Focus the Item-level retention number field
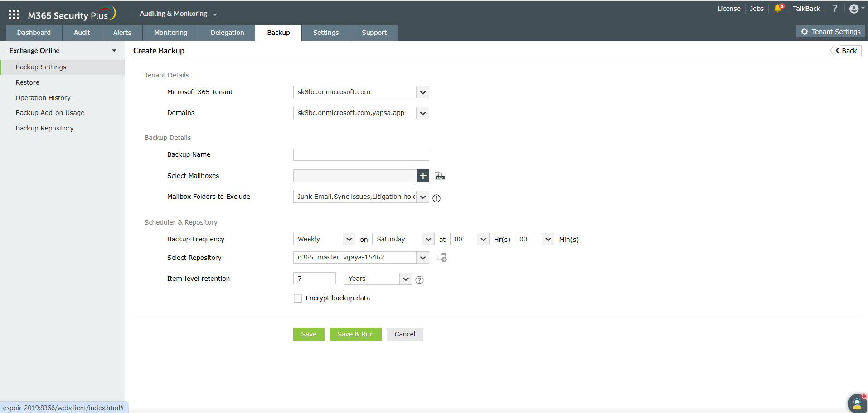868x413 pixels. 315,279
